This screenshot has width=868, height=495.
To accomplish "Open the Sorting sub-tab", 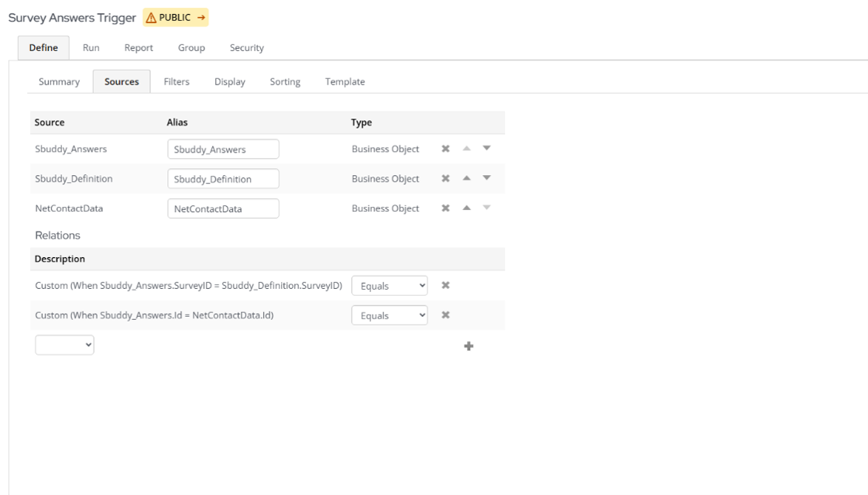I will point(285,81).
